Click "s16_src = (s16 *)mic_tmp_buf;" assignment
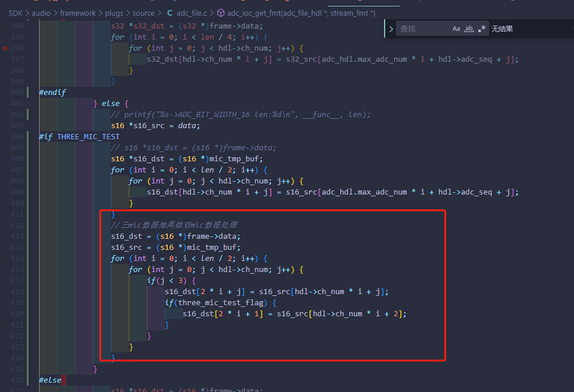This screenshot has width=574, height=392. click(x=176, y=248)
